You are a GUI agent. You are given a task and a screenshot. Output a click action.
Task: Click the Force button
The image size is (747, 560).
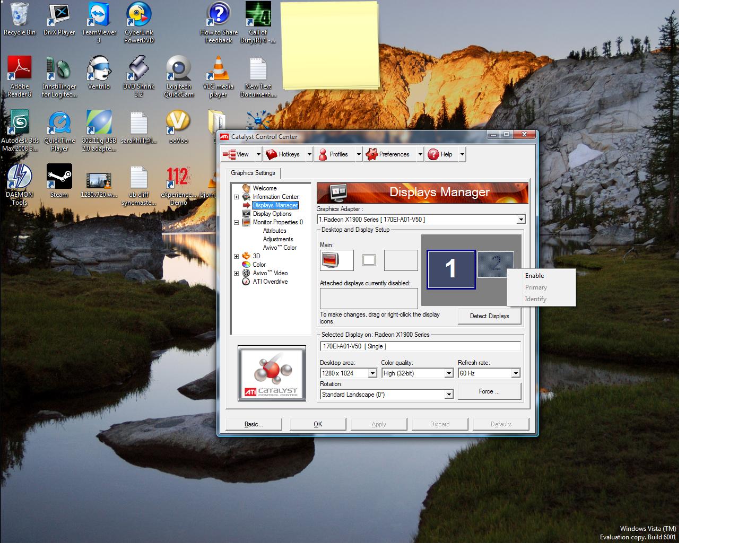point(489,391)
